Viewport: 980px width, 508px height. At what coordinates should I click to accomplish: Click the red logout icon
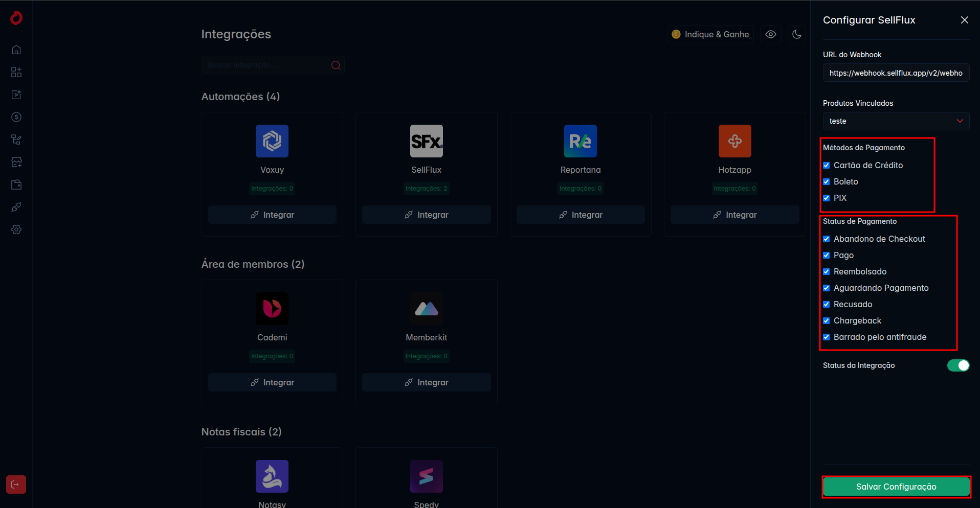click(16, 484)
